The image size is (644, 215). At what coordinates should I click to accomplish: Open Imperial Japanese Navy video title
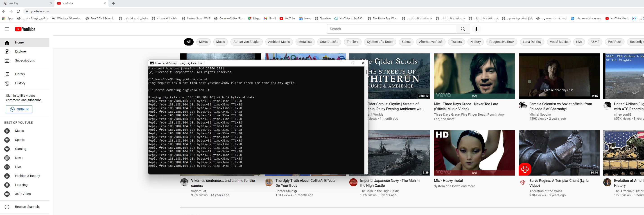(390, 183)
